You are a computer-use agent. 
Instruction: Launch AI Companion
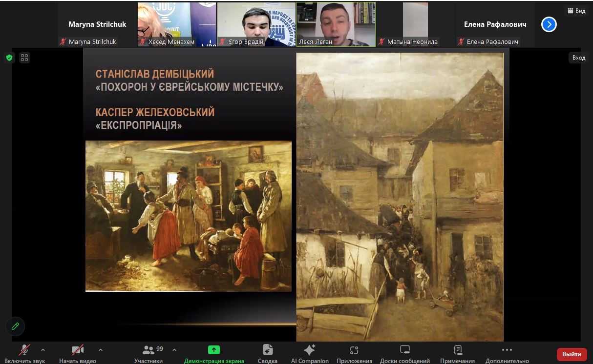point(310,353)
